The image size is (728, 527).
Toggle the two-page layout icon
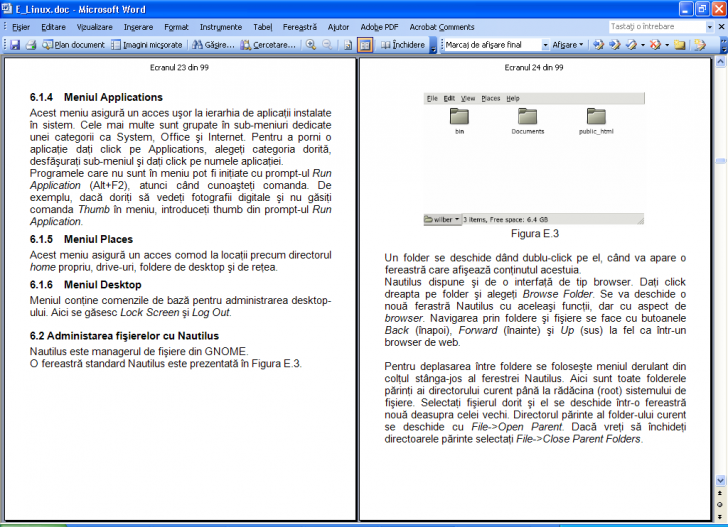coord(365,45)
